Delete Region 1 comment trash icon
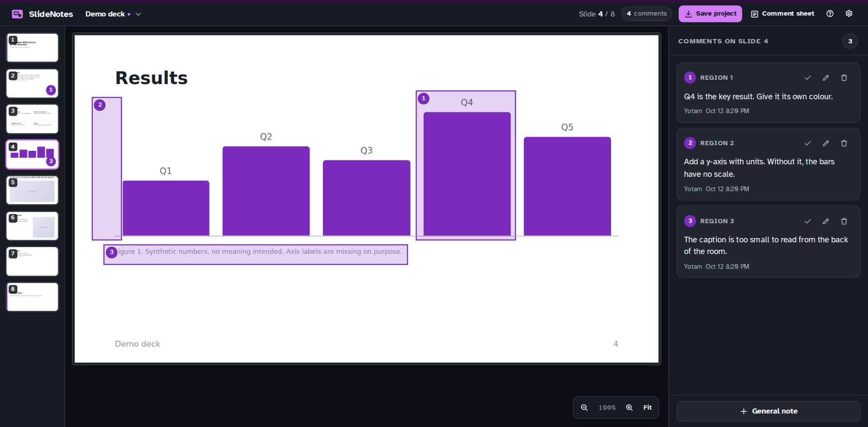The image size is (868, 427). [844, 78]
